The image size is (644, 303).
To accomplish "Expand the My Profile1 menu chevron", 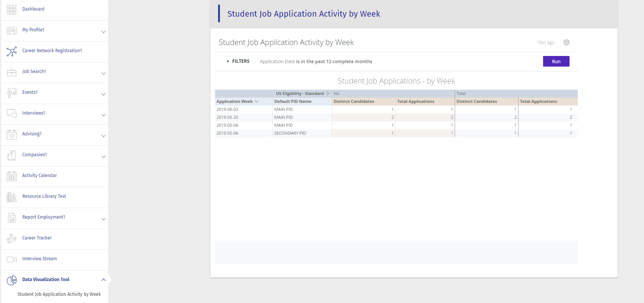I will (x=103, y=32).
